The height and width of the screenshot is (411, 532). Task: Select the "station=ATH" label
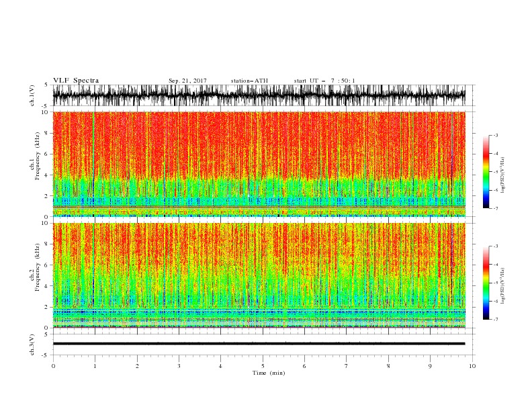[x=249, y=81]
